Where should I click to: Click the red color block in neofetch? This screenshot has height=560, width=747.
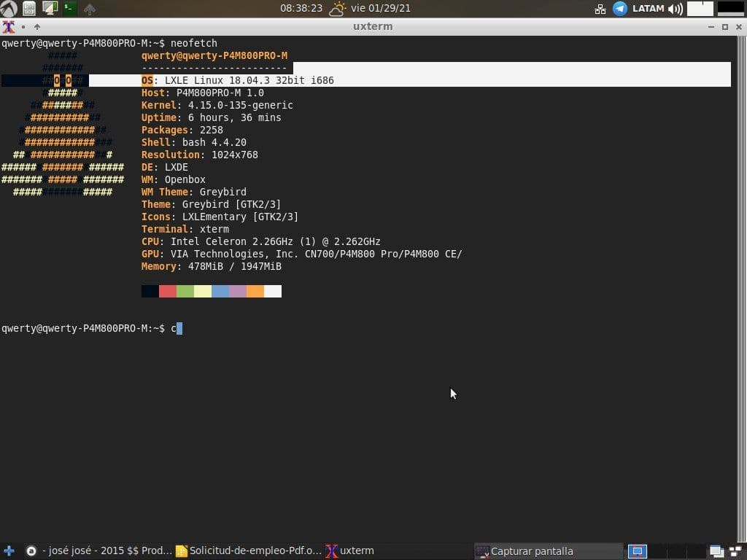pos(167,292)
